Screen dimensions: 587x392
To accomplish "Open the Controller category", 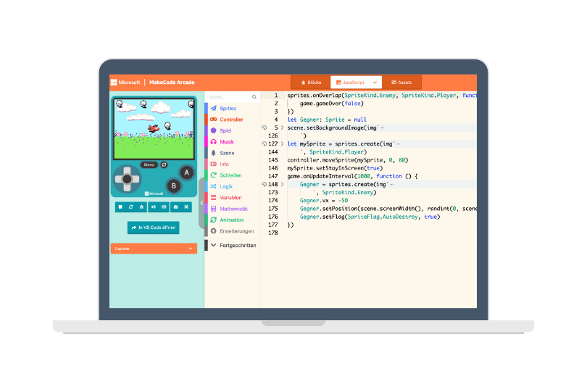I will coord(232,120).
